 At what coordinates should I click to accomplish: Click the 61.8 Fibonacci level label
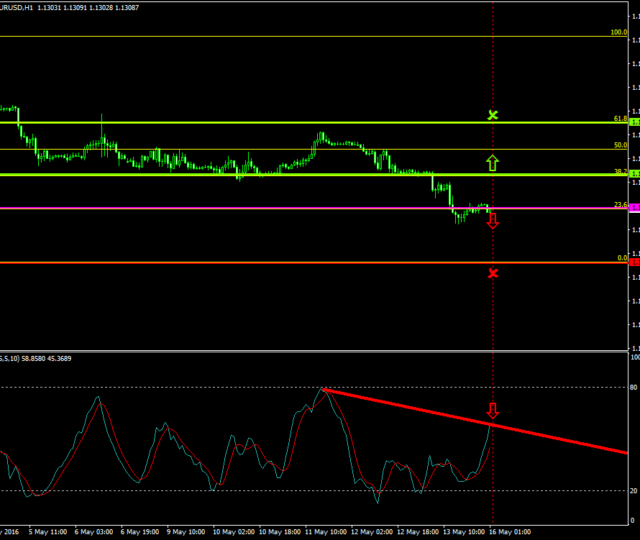(620, 118)
